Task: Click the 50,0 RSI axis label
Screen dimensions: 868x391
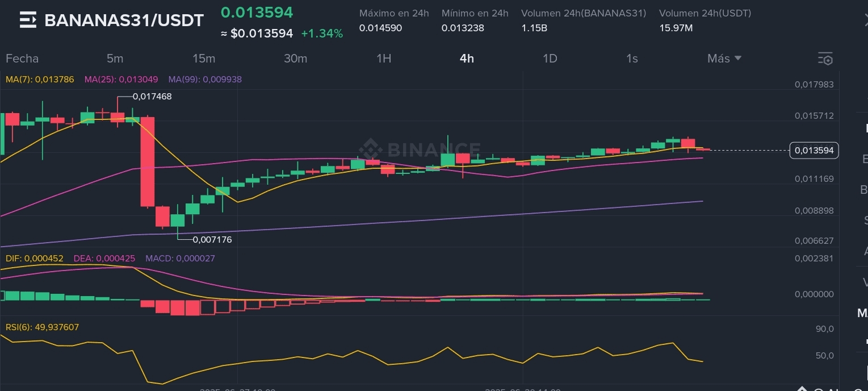Action: tap(824, 356)
